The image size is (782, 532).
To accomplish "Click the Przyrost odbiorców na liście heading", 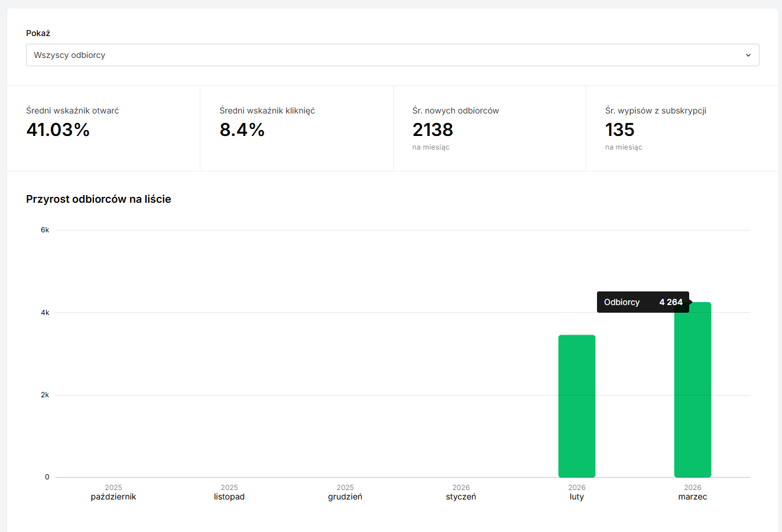I will (x=99, y=199).
